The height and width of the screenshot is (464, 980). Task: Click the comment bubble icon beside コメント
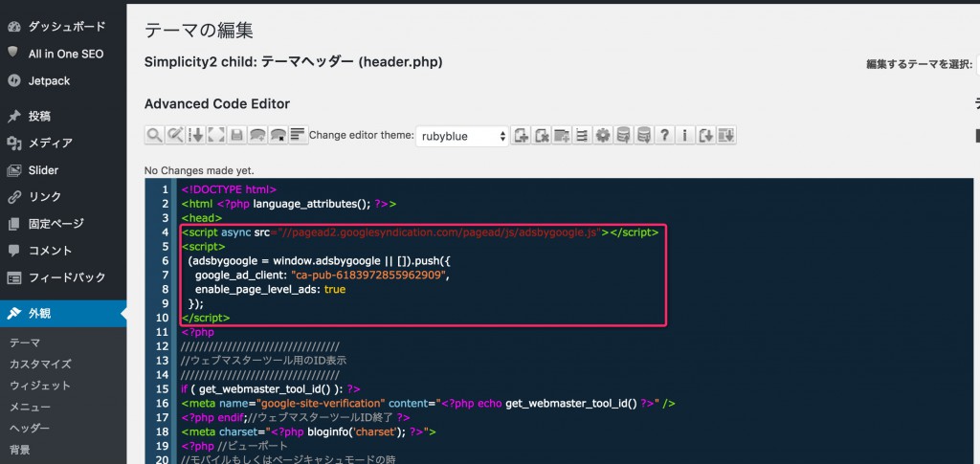[x=13, y=251]
